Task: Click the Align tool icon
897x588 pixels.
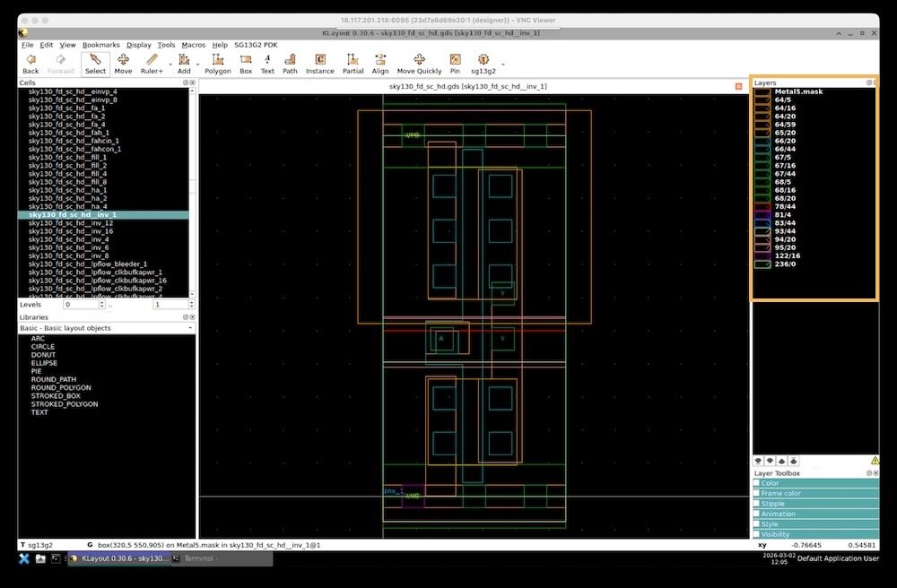Action: 380,63
